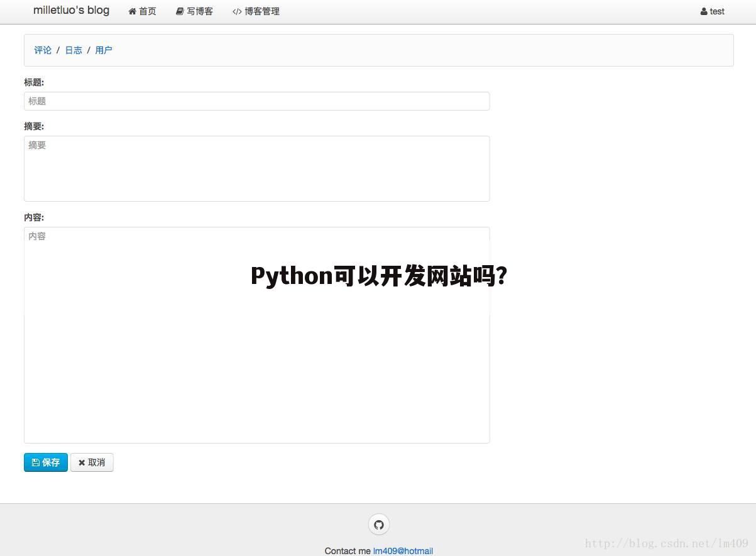Open the 评论 breadcrumb link
756x556 pixels.
42,50
